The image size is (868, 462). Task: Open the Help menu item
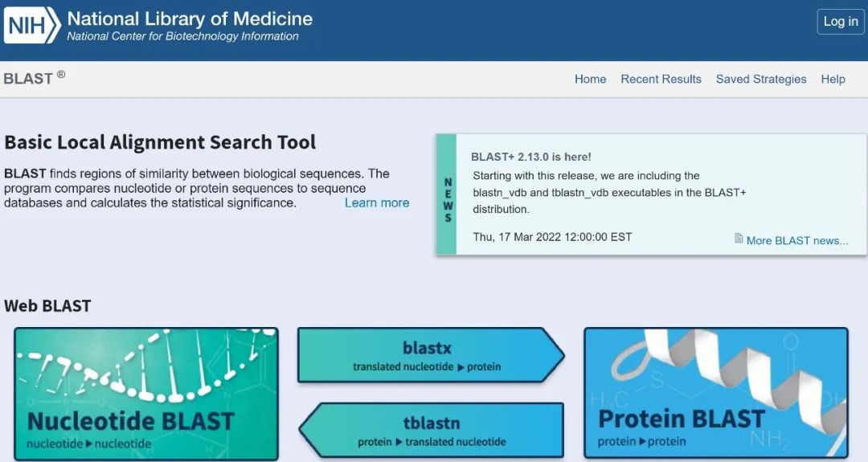pos(833,79)
